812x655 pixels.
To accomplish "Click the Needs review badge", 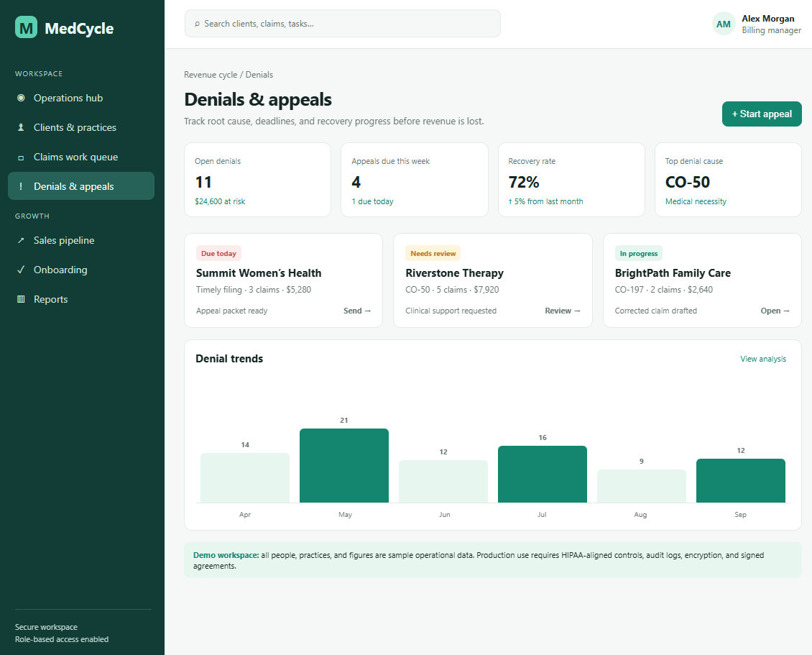I will pyautogui.click(x=433, y=253).
